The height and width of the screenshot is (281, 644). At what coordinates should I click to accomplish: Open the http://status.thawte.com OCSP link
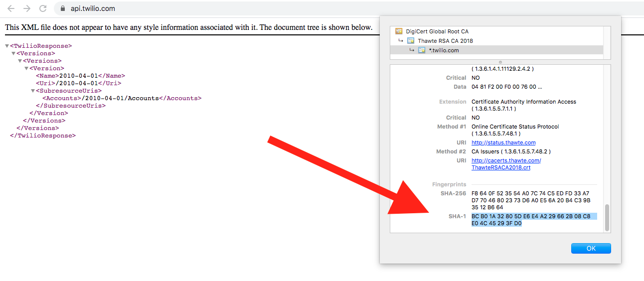[x=503, y=142]
